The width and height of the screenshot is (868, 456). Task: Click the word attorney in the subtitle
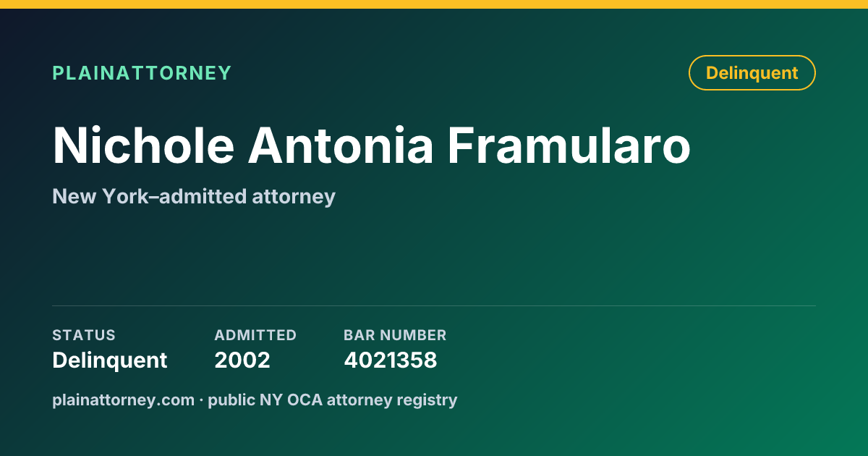294,198
